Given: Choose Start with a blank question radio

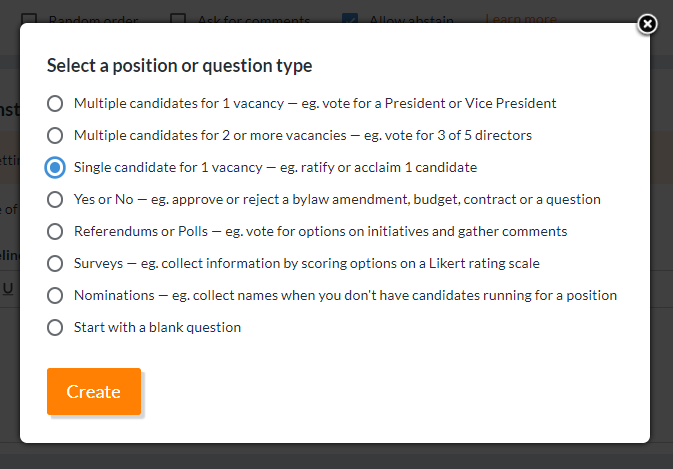Looking at the screenshot, I should [x=55, y=327].
